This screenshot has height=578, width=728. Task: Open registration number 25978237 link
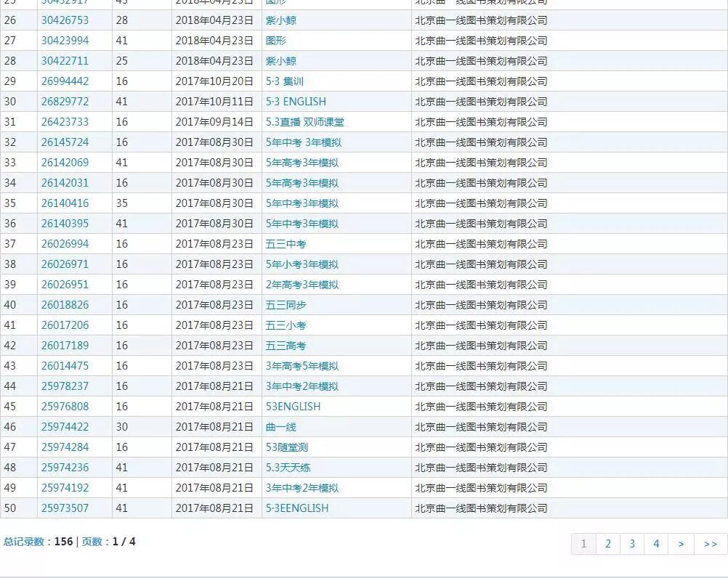65,386
